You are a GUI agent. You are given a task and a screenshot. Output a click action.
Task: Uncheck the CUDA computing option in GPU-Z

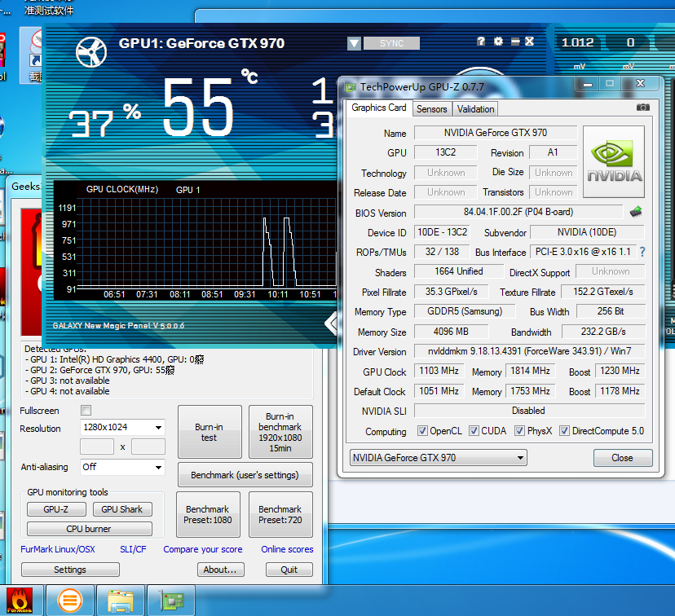click(474, 430)
